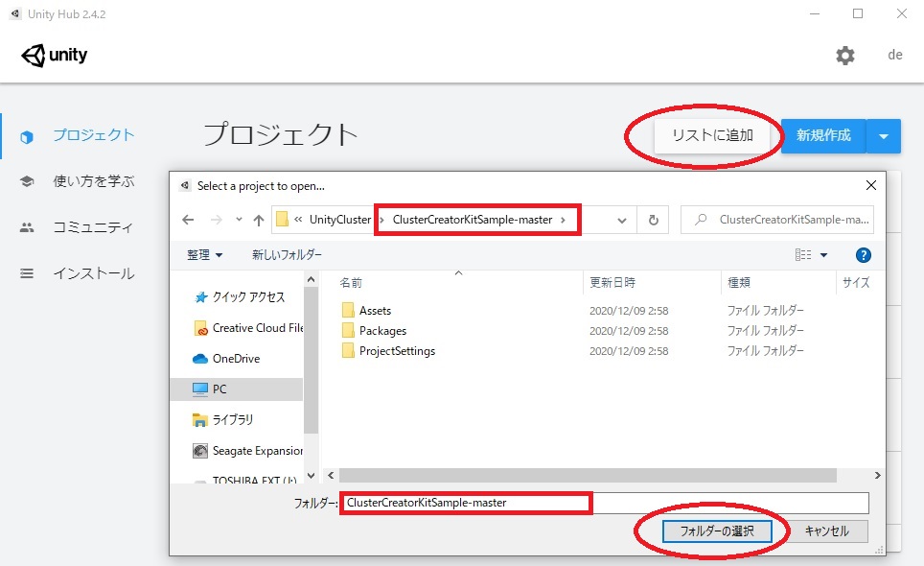The width and height of the screenshot is (924, 566).
Task: Click the install list icon
Action: [x=27, y=273]
